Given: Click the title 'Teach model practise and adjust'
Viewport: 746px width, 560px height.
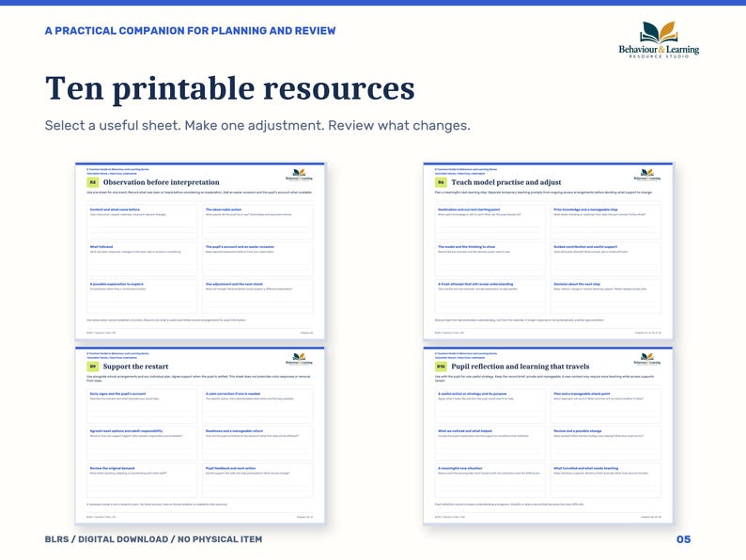Looking at the screenshot, I should 506,182.
